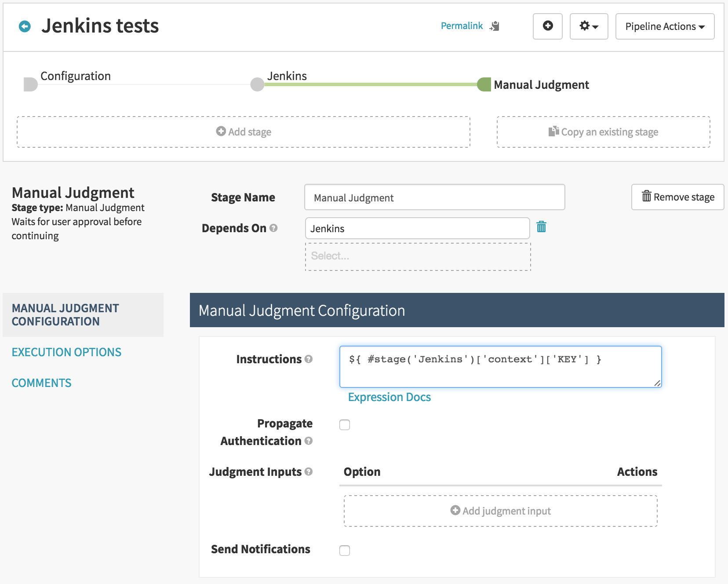Open the Select... dependency dropdown
Screen dimensions: 728x584
pyautogui.click(x=418, y=256)
